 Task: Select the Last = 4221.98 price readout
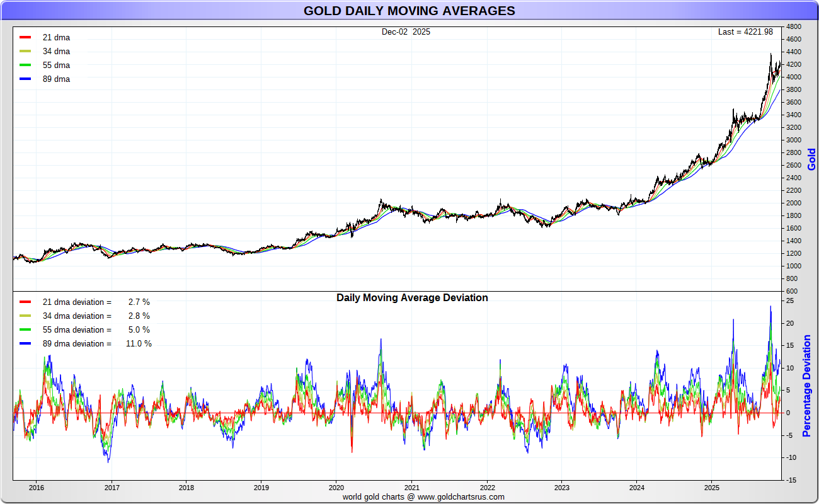tap(745, 31)
